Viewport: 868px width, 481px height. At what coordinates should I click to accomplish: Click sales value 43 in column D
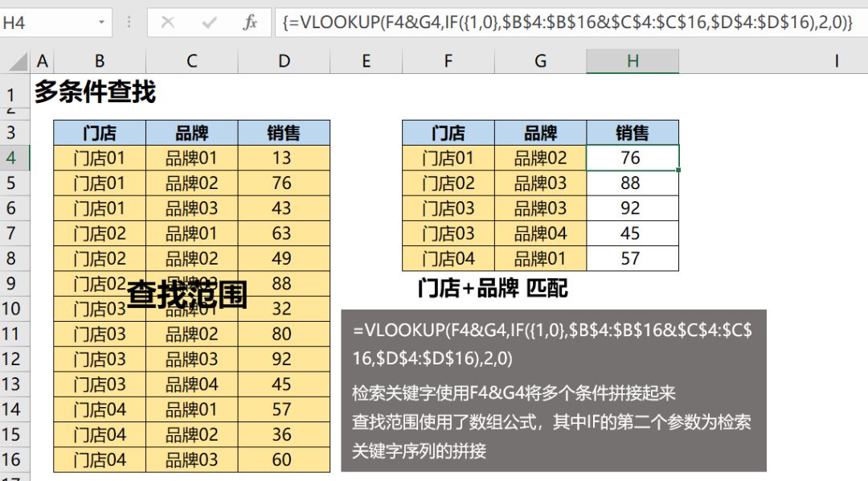coord(284,208)
